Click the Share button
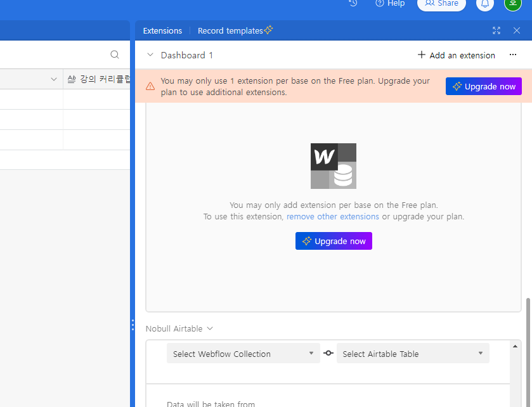532x407 pixels. pyautogui.click(x=441, y=4)
